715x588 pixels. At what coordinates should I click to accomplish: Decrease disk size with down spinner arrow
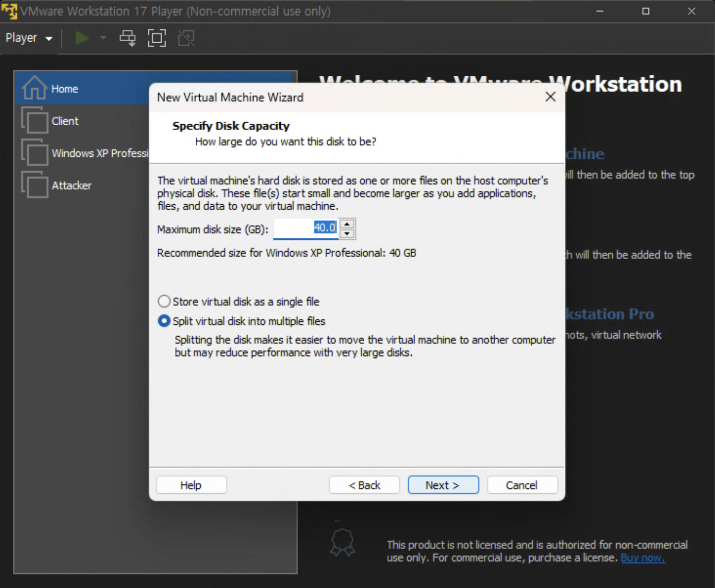click(347, 234)
